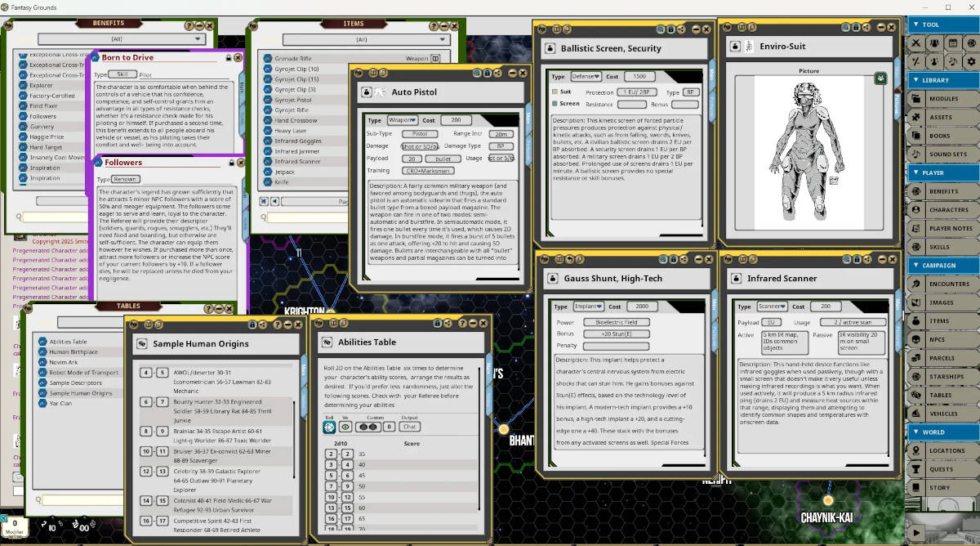Click the Benefits button in Player section
980x546 pixels.
pos(943,191)
